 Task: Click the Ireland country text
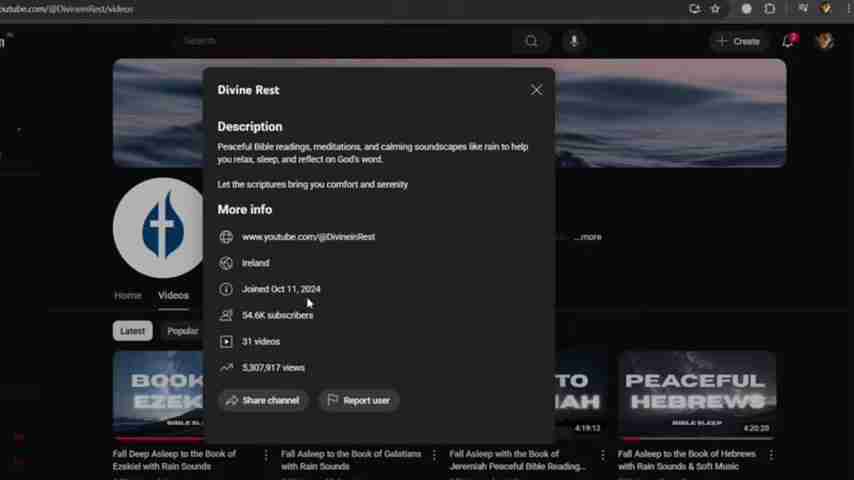tap(255, 263)
